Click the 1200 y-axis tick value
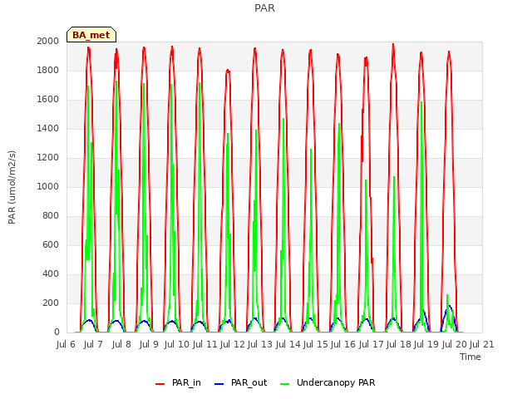The height and width of the screenshot is (399, 532). point(48,158)
